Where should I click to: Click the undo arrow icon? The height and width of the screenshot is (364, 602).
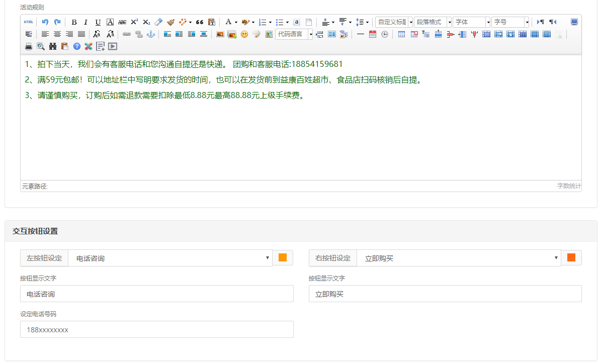[x=45, y=22]
